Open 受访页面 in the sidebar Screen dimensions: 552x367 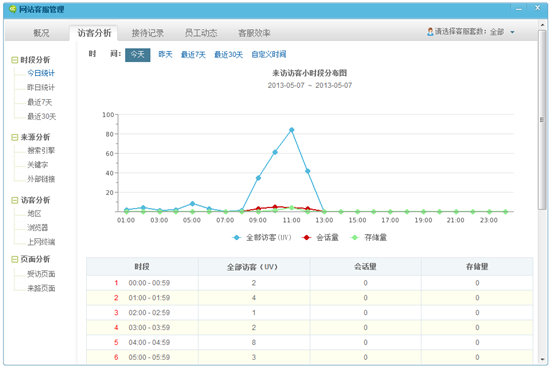coord(41,274)
